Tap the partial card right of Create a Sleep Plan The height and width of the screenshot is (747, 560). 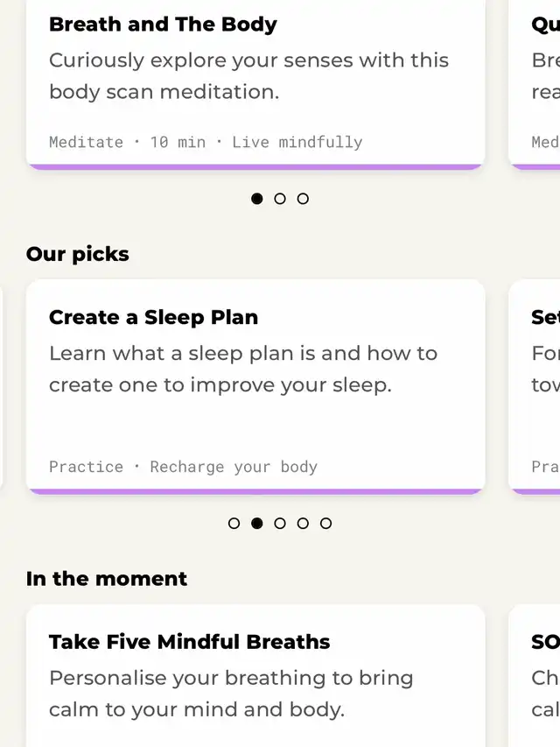(535, 385)
